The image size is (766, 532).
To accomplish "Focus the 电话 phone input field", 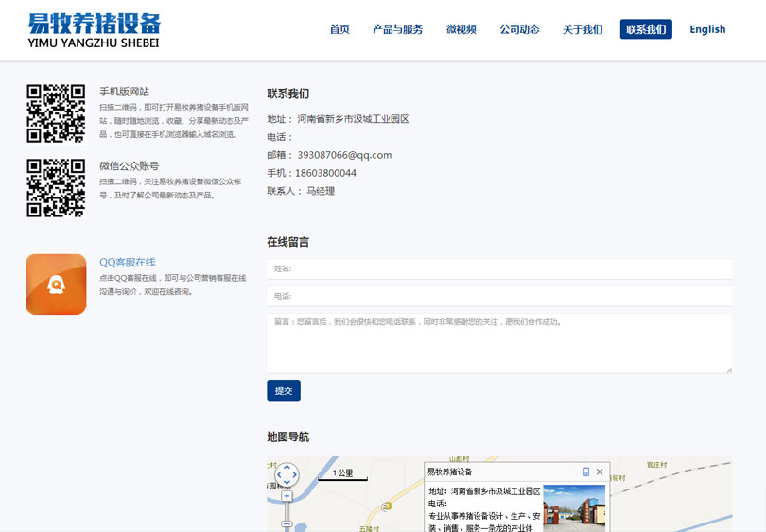I will 499,296.
